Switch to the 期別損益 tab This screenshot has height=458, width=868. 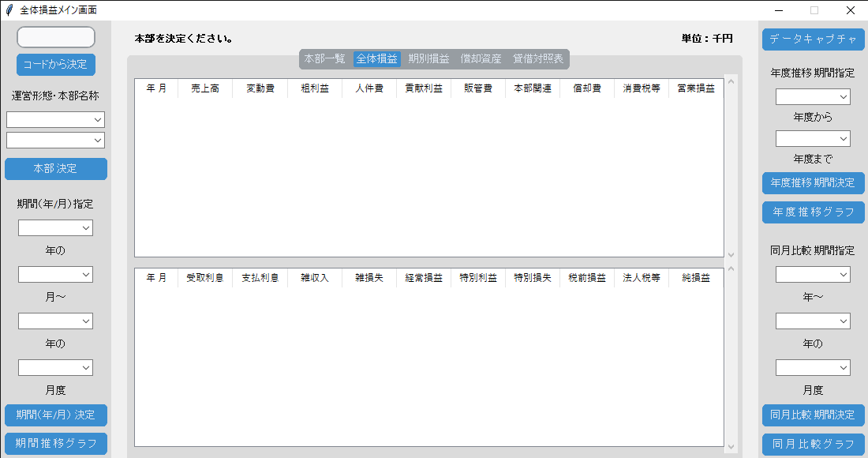(428, 58)
